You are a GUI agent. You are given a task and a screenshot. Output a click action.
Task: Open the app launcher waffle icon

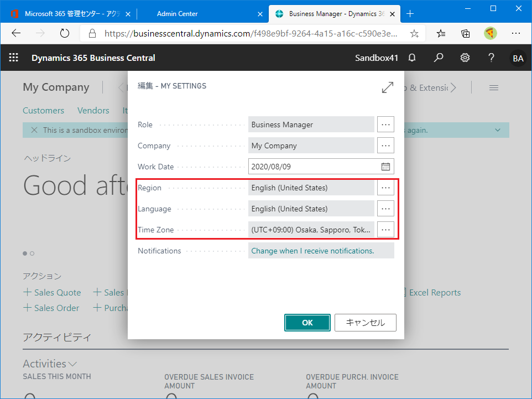(x=14, y=58)
